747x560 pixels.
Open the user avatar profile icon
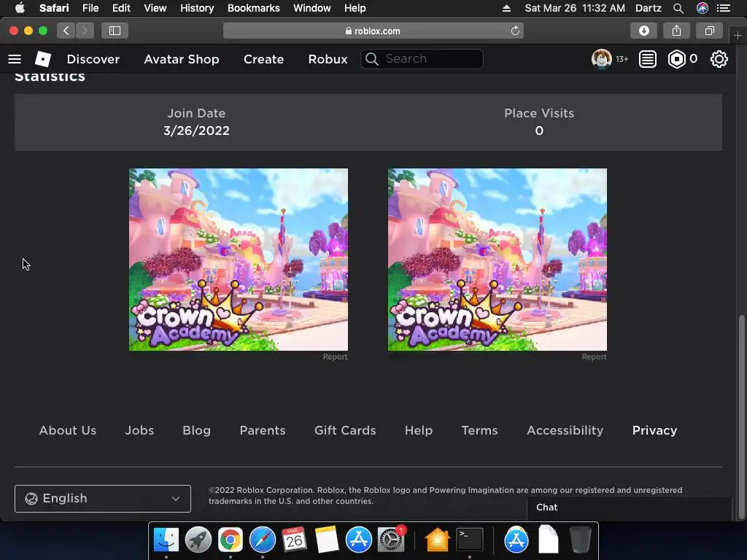coord(601,59)
